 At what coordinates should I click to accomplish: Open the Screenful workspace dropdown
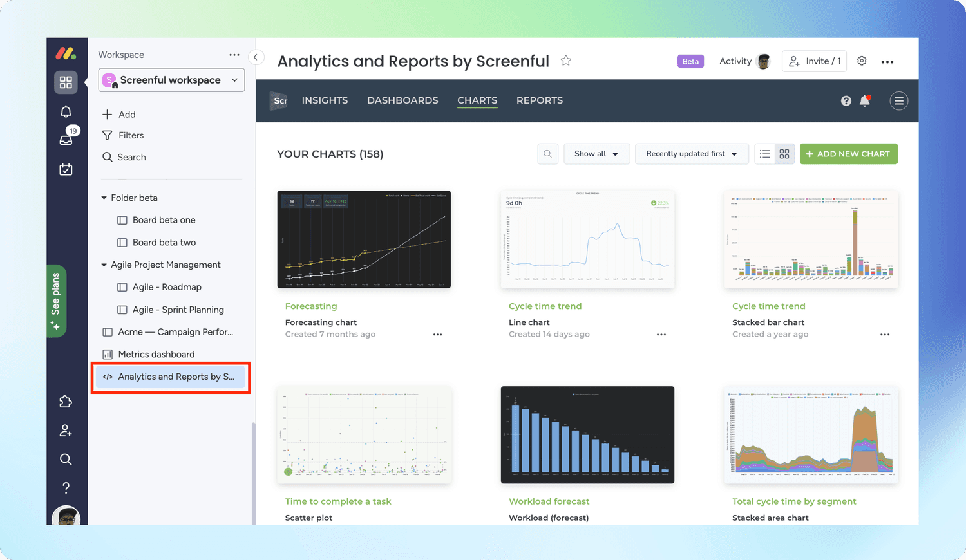[171, 80]
